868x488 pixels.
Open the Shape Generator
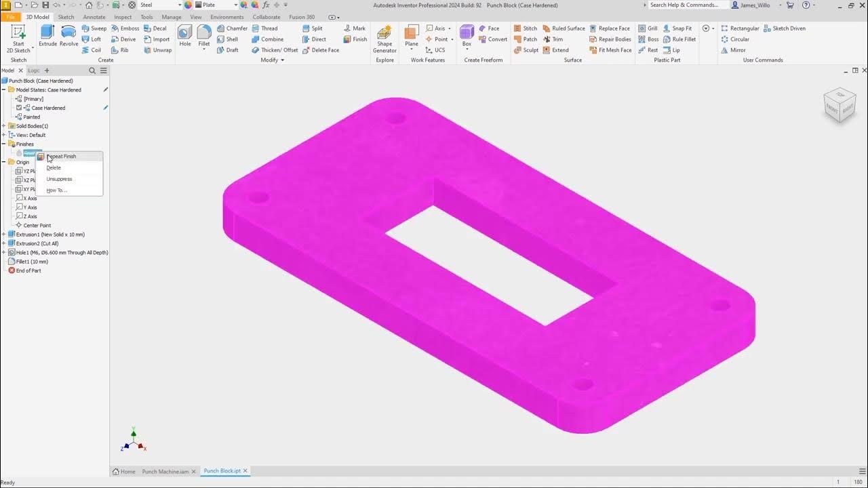[384, 39]
